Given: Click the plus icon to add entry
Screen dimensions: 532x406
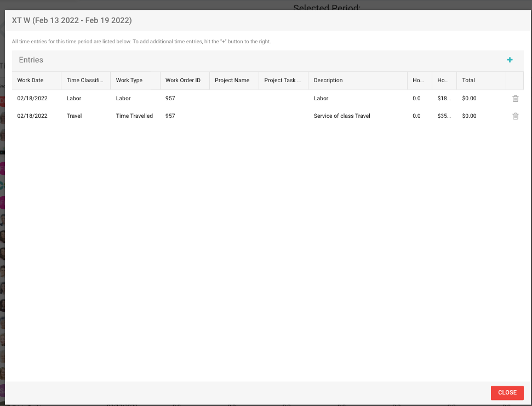Looking at the screenshot, I should (x=510, y=60).
